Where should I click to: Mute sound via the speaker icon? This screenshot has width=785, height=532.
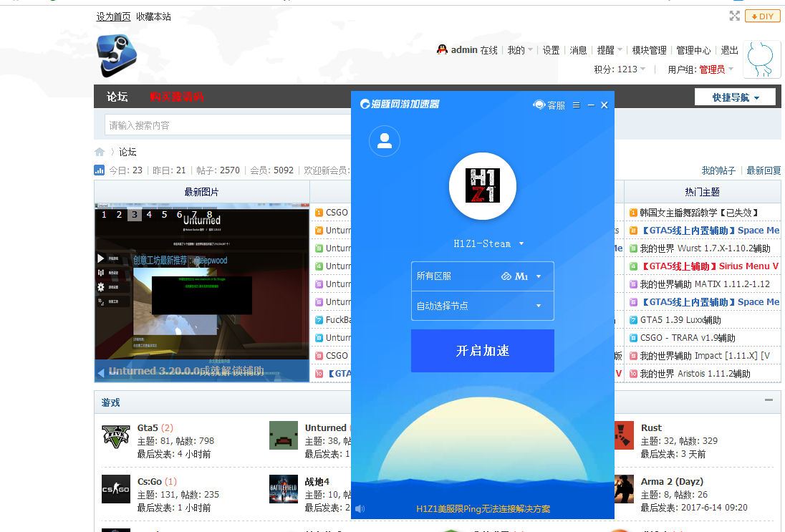(360, 509)
